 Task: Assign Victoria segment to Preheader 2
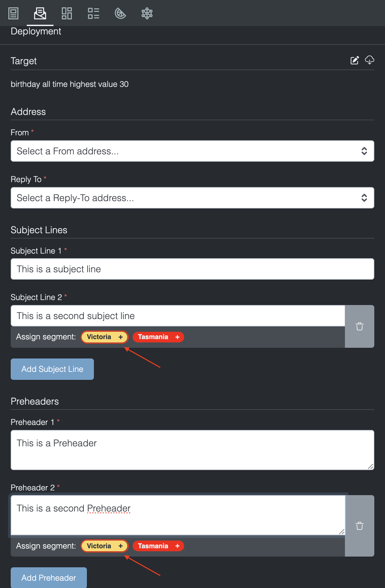tap(105, 546)
